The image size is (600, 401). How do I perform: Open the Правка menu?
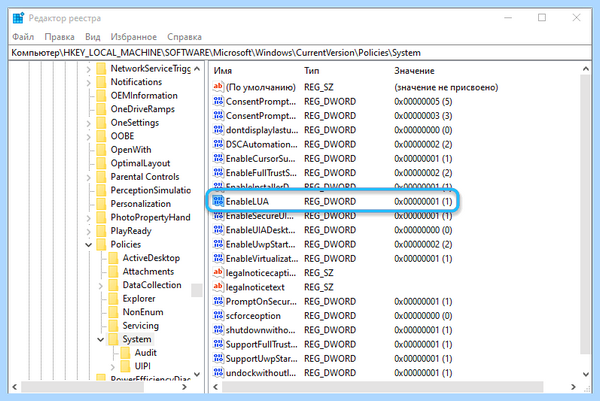(x=59, y=37)
